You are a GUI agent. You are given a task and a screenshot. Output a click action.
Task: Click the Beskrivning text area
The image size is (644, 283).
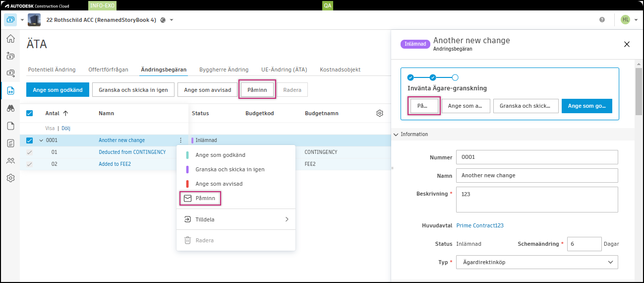[x=537, y=200]
